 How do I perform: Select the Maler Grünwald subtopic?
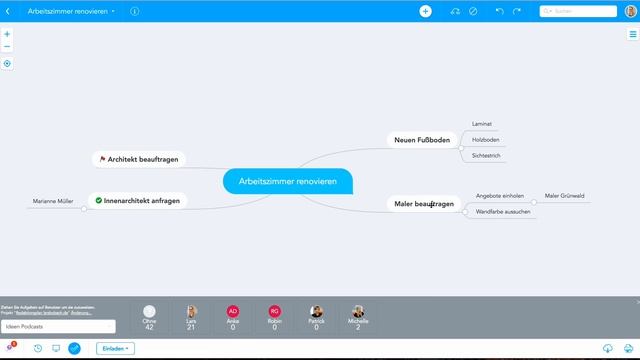(564, 196)
